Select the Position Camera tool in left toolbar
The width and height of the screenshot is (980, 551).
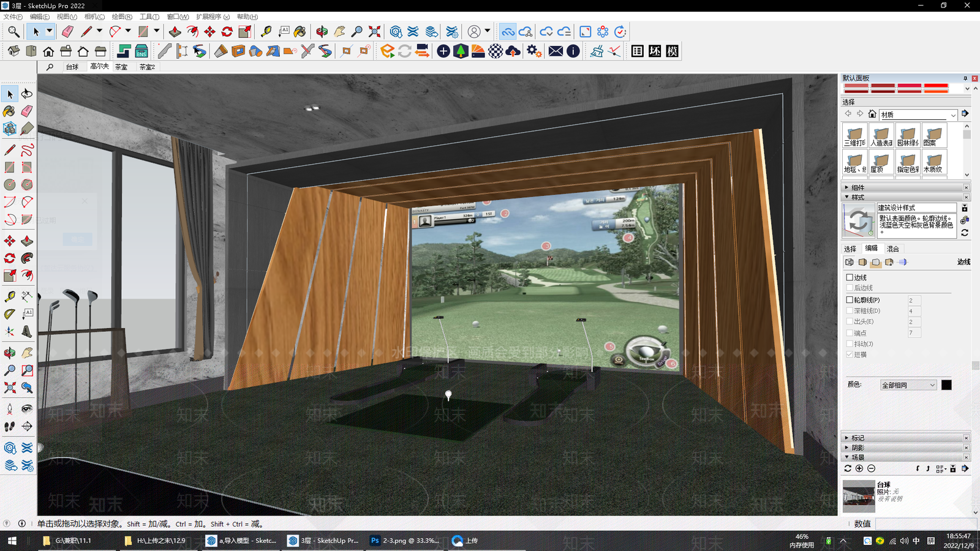10,408
